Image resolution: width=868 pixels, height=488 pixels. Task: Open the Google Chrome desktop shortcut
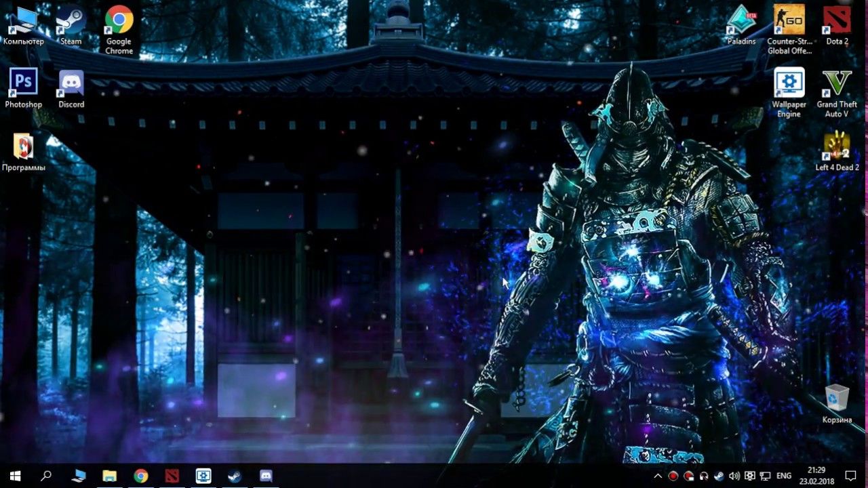tap(119, 30)
